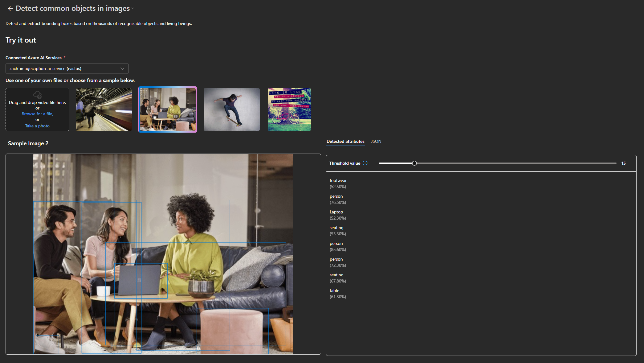The image size is (644, 363).
Task: Click the Laptop detected attribute
Action: pos(338,215)
